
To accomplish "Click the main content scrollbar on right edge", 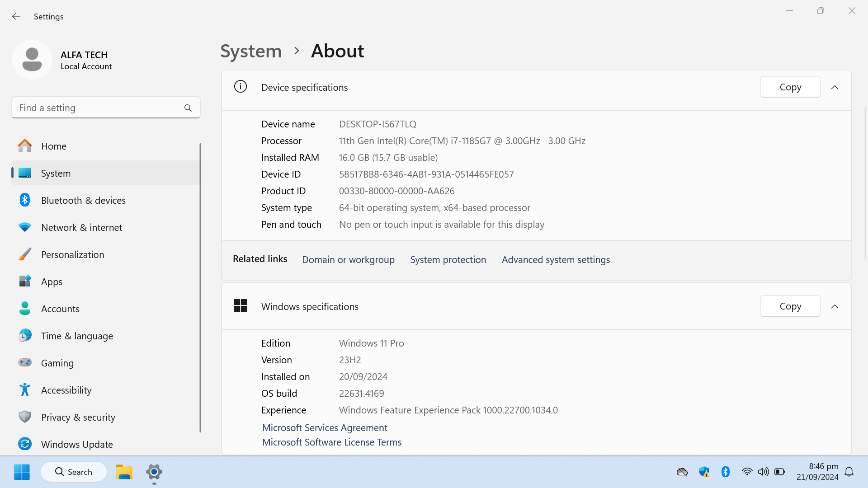I will click(x=865, y=183).
